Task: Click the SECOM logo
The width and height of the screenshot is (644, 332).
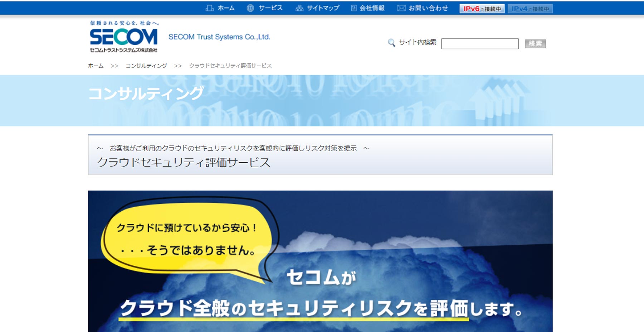Action: [x=124, y=37]
